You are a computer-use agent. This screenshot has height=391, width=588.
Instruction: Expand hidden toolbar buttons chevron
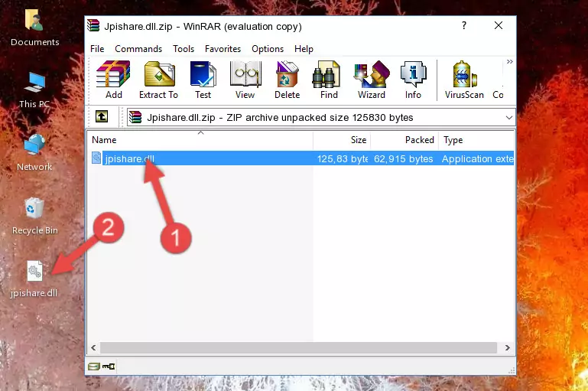[509, 61]
